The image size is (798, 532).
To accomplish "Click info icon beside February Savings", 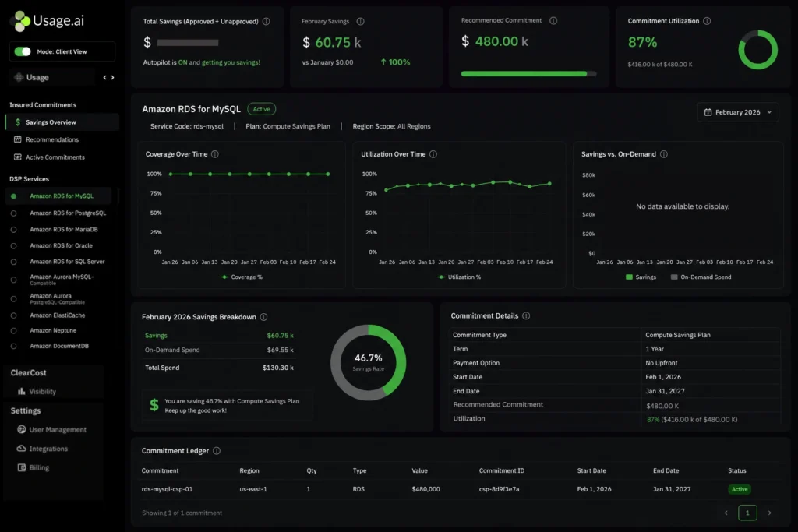I will 360,21.
